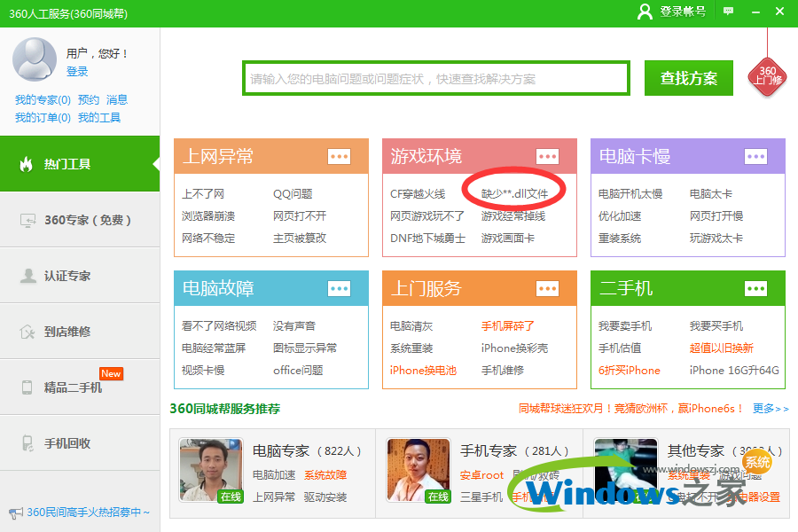This screenshot has width=798, height=532.
Task: Click the 缺少**.dll文件 link
Action: coord(514,193)
